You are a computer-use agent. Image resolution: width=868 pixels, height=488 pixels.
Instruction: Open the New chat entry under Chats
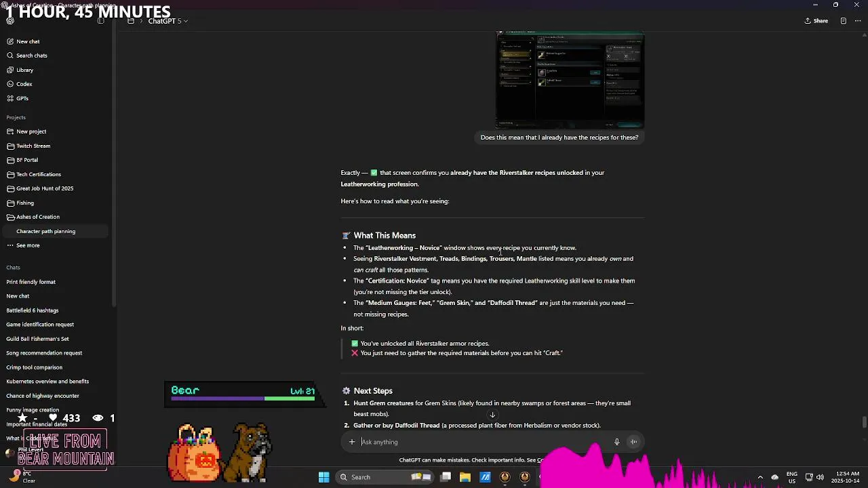(18, 296)
